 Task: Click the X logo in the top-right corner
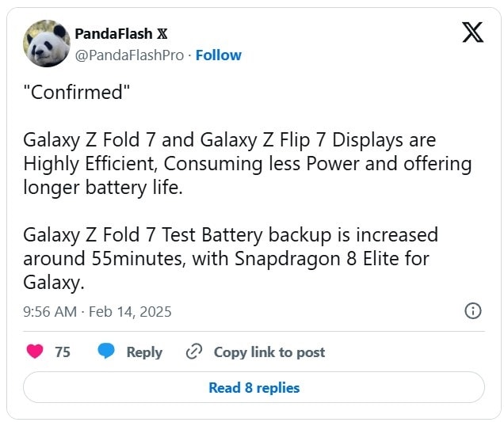click(x=472, y=32)
